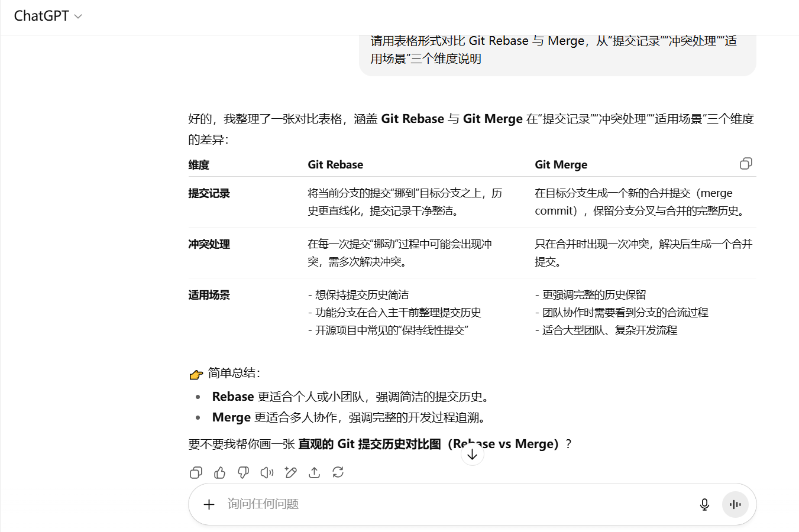
Task: Share the response using the share icon
Action: [314, 472]
